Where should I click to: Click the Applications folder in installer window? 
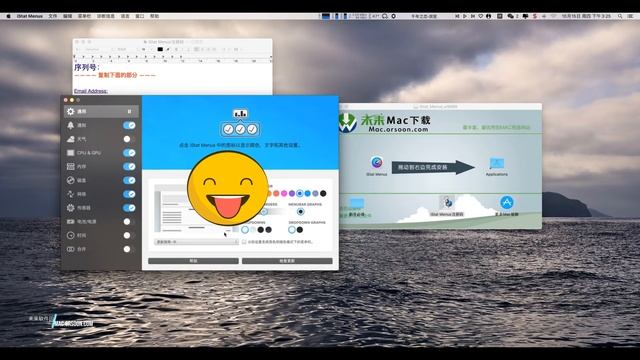[x=497, y=164]
